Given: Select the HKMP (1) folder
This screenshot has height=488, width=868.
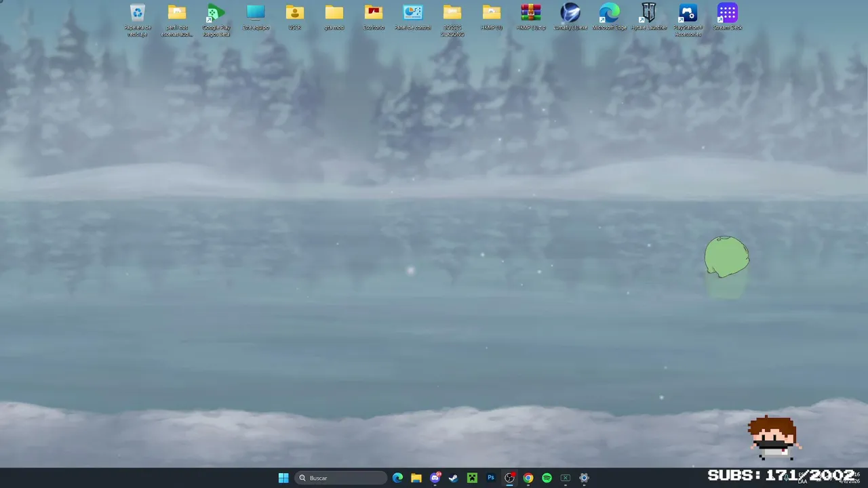Looking at the screenshot, I should tap(492, 18).
